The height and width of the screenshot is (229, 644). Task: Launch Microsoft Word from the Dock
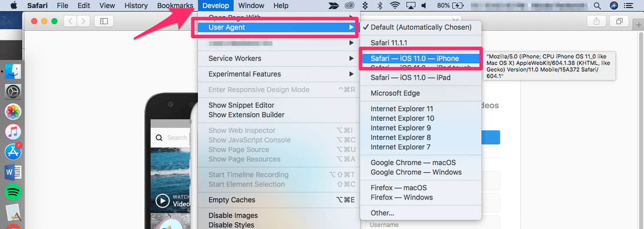tap(12, 172)
